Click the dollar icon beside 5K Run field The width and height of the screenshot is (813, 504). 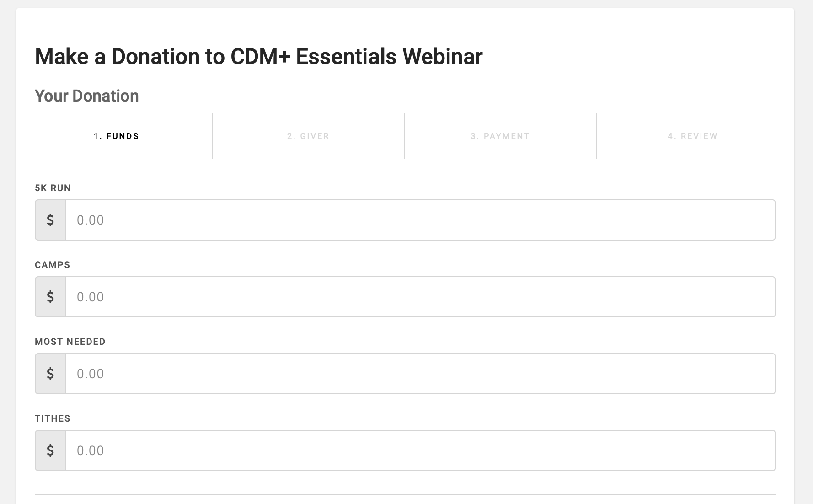click(x=50, y=220)
